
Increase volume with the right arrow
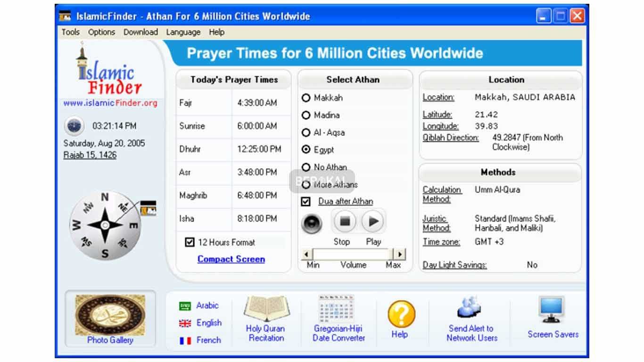click(400, 255)
